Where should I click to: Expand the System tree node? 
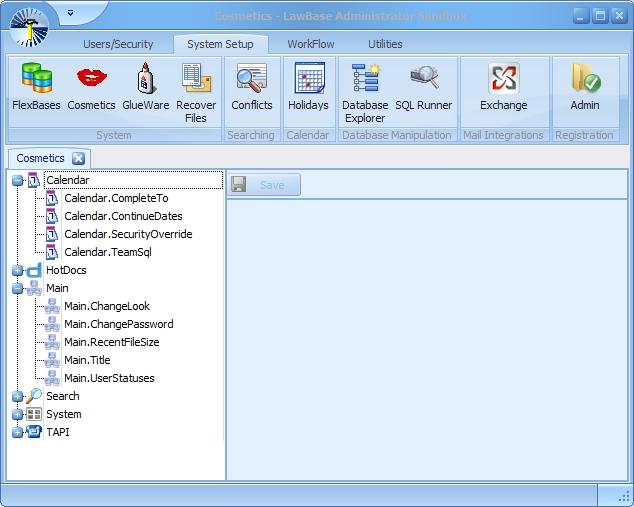[17, 414]
